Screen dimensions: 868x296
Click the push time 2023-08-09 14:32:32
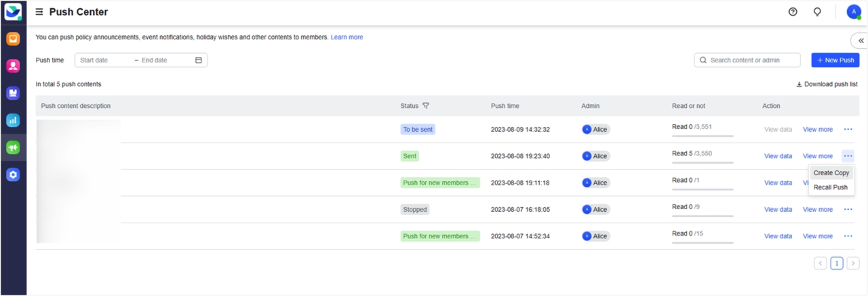(x=520, y=129)
